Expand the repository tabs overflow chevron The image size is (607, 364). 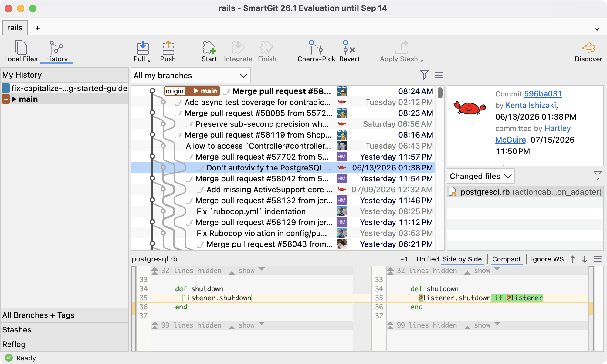(x=597, y=29)
